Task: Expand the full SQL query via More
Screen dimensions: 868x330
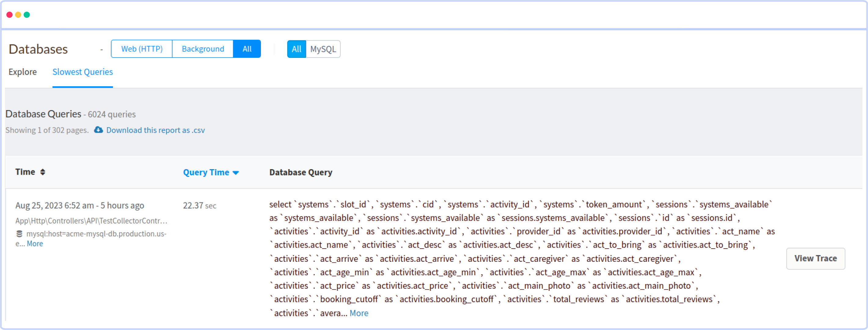Action: [x=358, y=313]
